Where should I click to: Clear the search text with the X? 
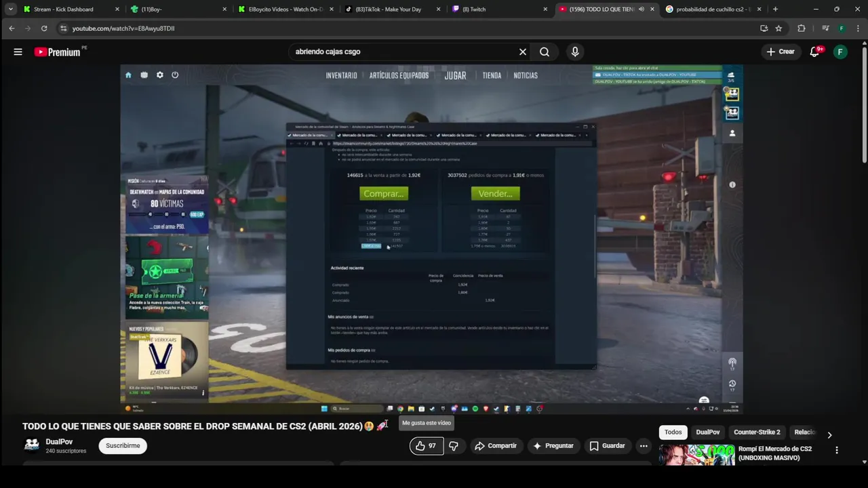(x=523, y=52)
